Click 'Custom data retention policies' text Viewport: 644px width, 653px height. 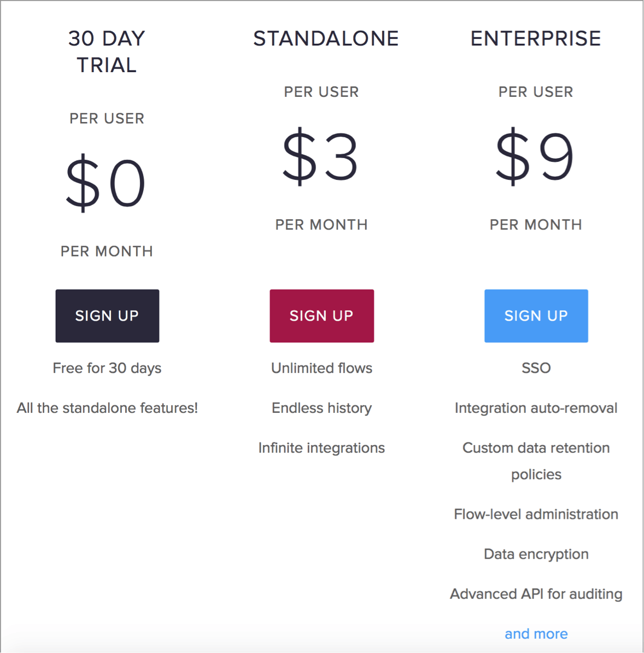(x=536, y=461)
